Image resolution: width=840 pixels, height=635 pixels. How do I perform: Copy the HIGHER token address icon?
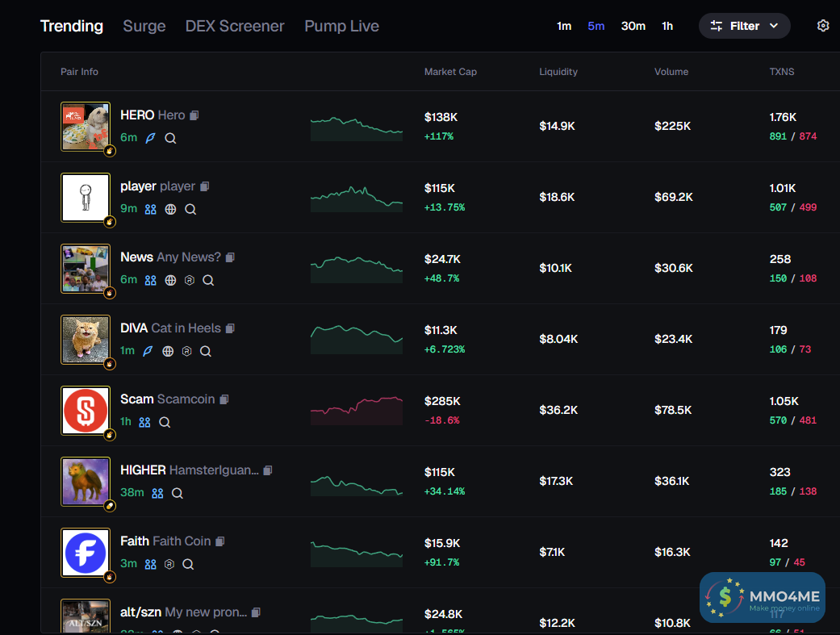click(x=268, y=470)
